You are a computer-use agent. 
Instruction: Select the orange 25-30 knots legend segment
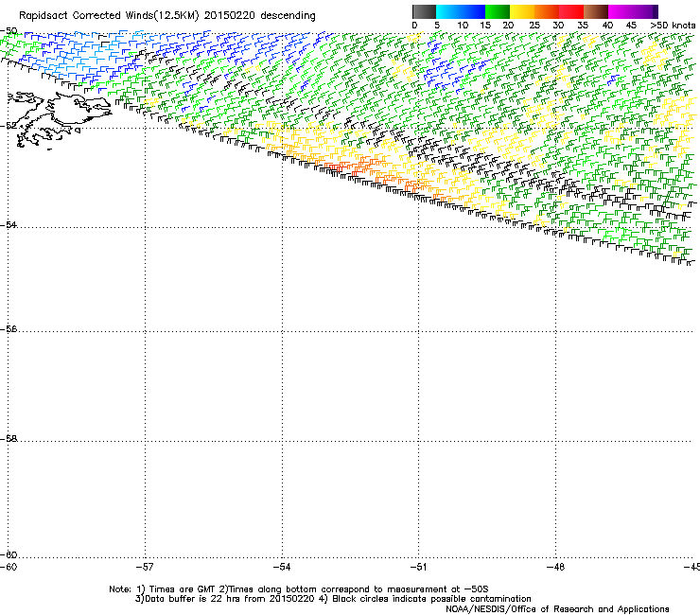pyautogui.click(x=547, y=12)
